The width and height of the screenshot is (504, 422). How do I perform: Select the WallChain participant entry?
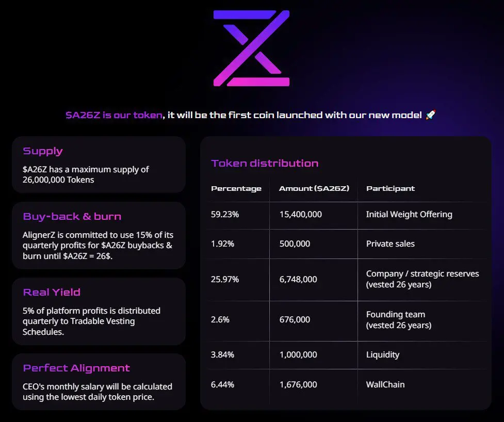point(385,384)
